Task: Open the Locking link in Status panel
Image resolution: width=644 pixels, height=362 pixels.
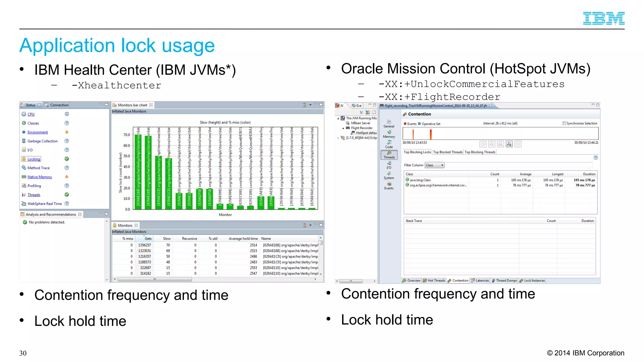Action: (34, 159)
